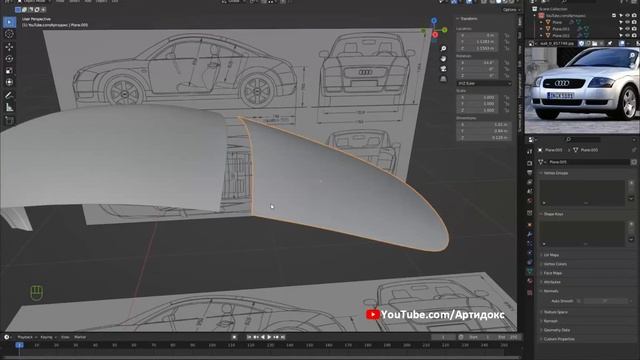Jump to the timeline start frame

[x=249, y=337]
